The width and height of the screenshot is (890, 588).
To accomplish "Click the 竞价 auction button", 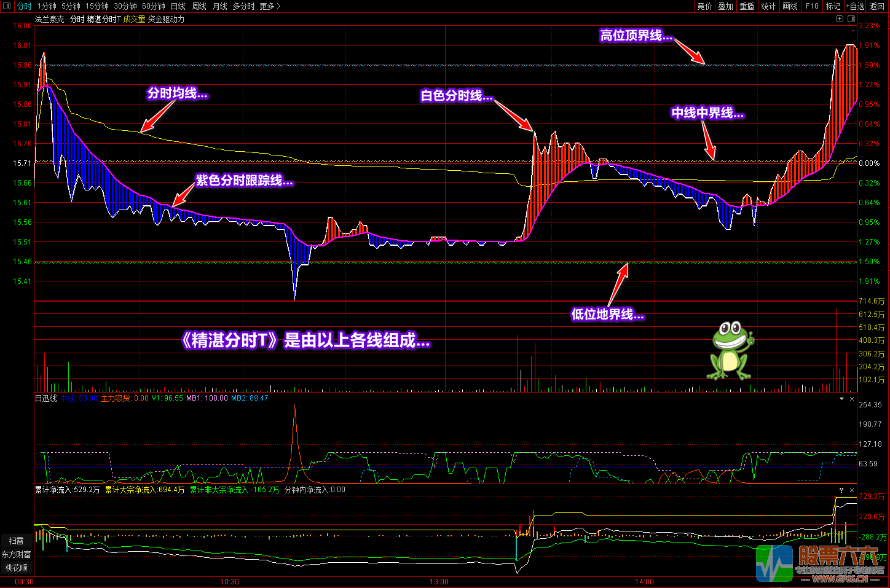I will coord(704,6).
